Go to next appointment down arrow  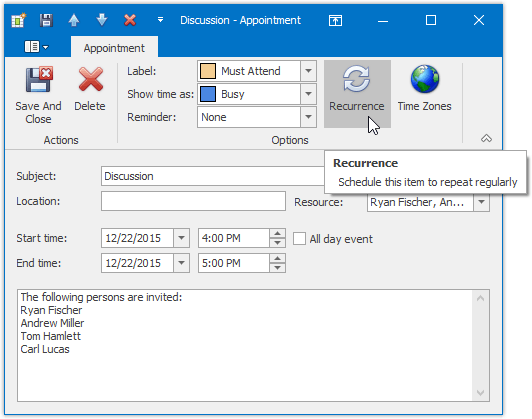tap(102, 20)
